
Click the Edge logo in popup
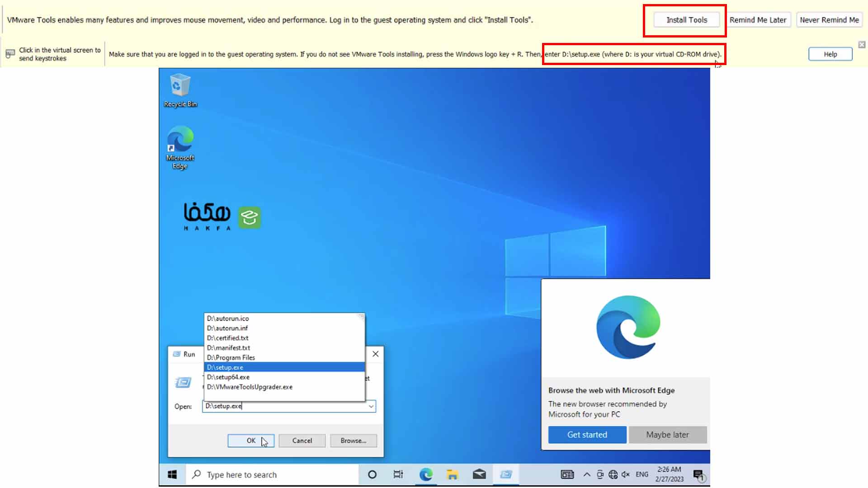[x=628, y=327]
